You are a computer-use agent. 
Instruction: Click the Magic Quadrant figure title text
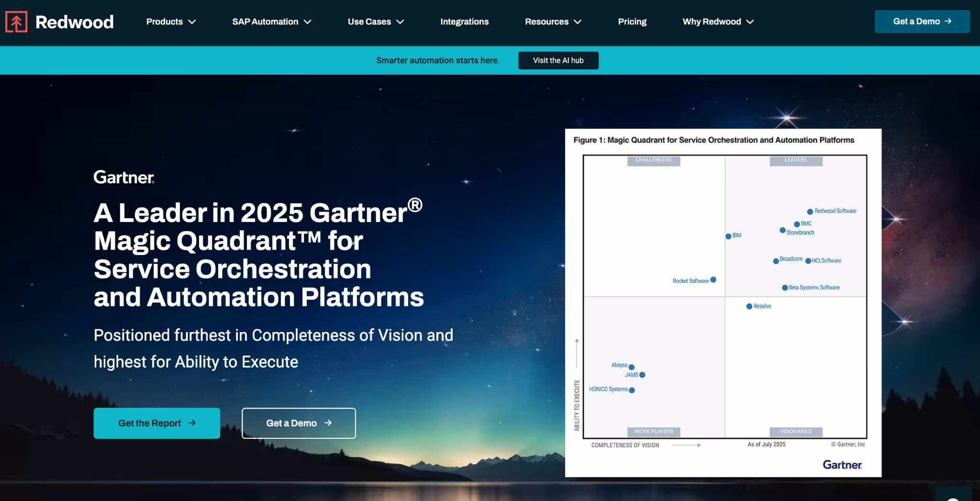714,140
